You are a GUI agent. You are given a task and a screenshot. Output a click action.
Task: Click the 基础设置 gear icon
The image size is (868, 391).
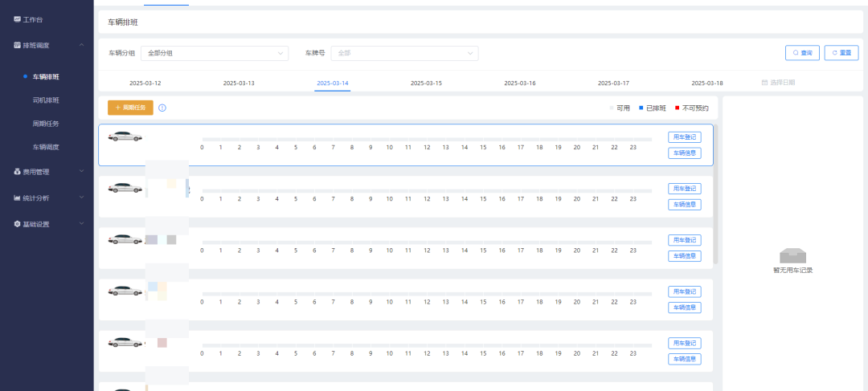[x=17, y=224]
